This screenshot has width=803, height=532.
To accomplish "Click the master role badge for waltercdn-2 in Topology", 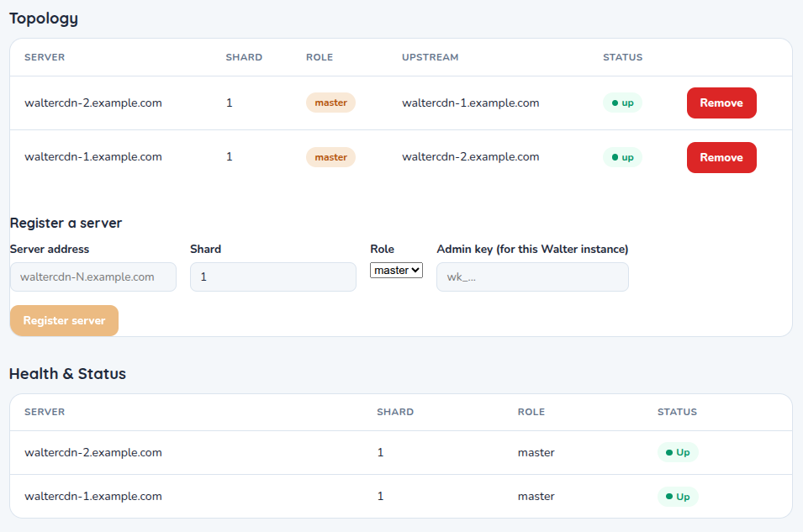I will pyautogui.click(x=330, y=103).
